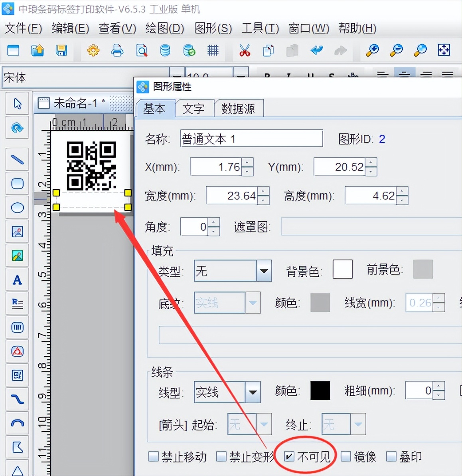Enable the 镜像 checkbox
The height and width of the screenshot is (476, 462).
346,456
